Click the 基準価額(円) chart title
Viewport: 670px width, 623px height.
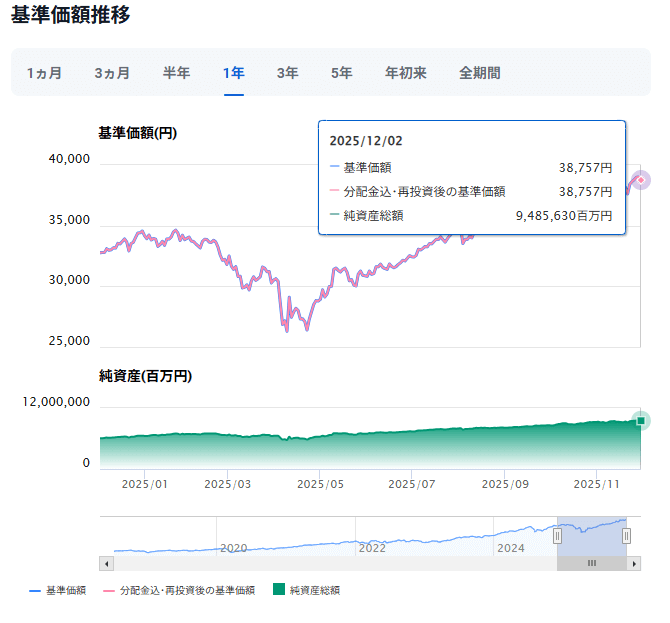pos(138,133)
